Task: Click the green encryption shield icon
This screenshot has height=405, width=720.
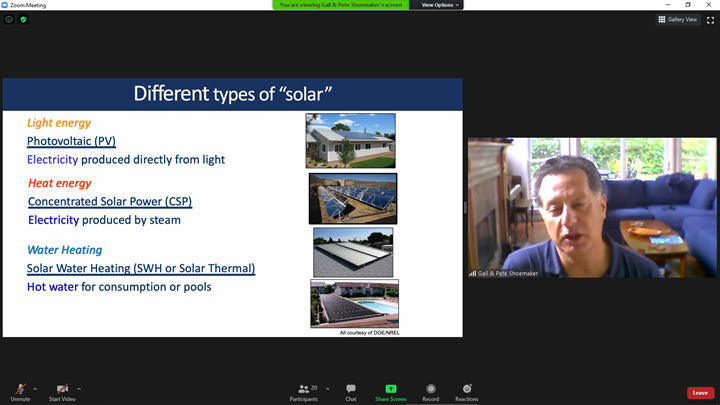Action: click(23, 19)
